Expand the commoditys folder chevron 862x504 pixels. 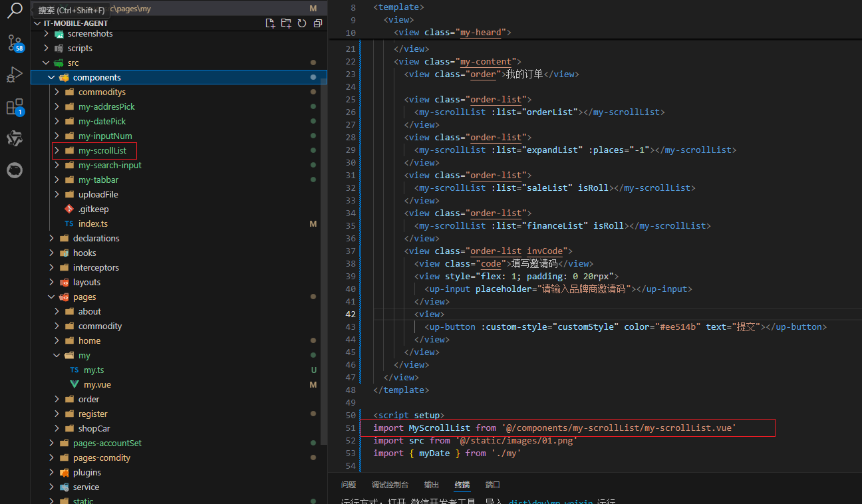[57, 92]
